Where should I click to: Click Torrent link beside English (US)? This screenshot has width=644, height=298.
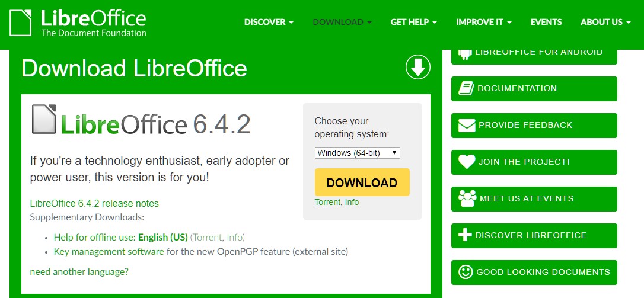[x=208, y=237]
